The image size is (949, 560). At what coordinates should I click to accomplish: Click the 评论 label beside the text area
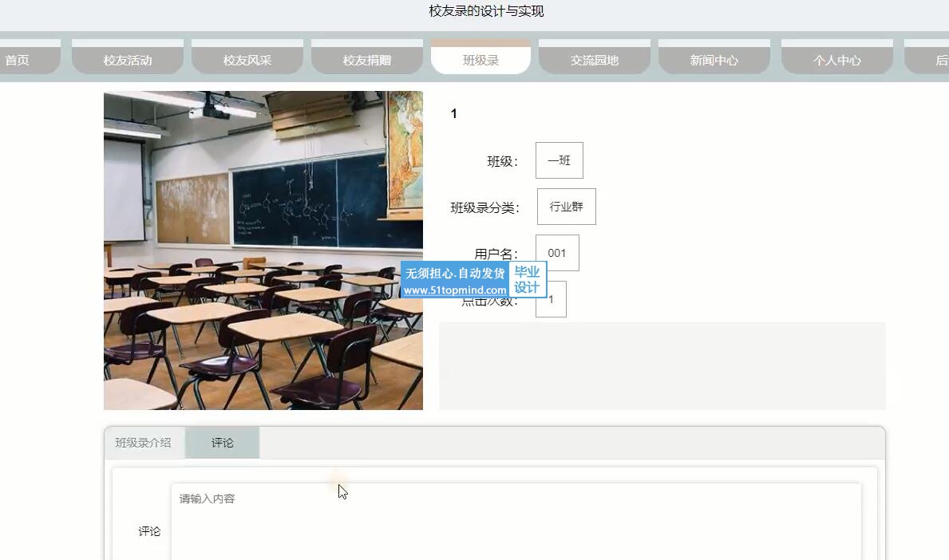click(149, 531)
